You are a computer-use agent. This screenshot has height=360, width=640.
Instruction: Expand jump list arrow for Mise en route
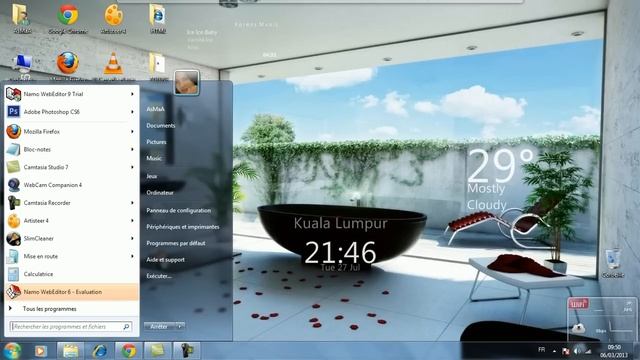pos(132,256)
